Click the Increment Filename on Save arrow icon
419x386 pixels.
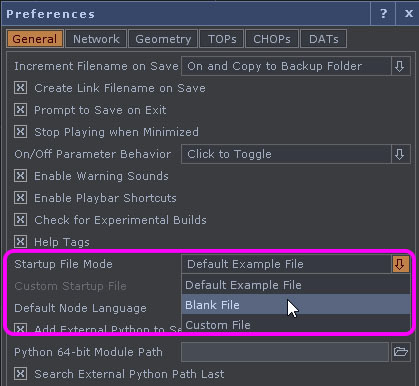coord(400,66)
